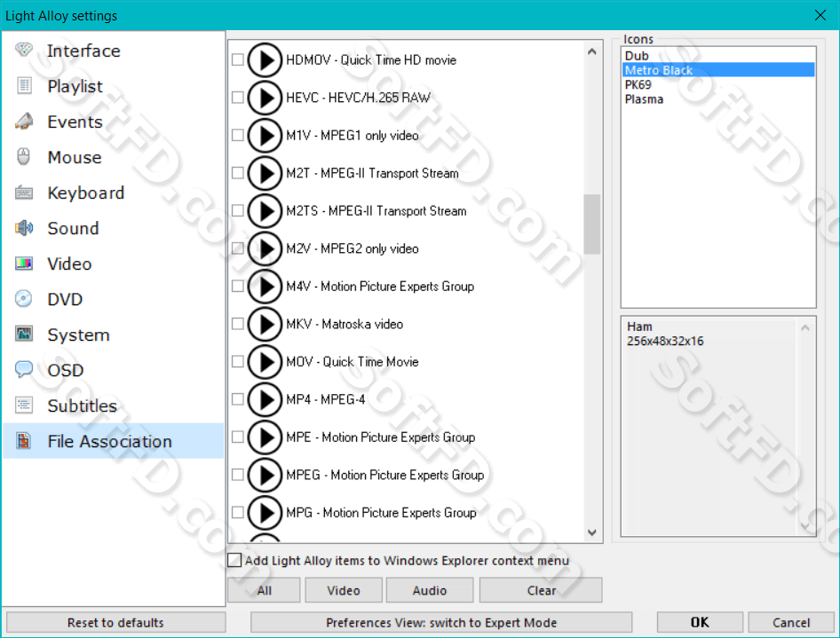840x638 pixels.
Task: Check the M2T Transport Stream checkbox
Action: pyautogui.click(x=238, y=173)
